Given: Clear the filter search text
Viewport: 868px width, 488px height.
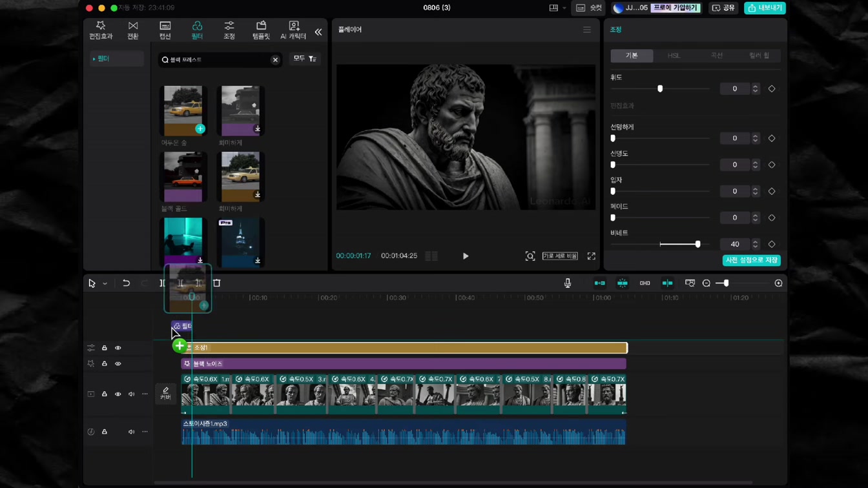Looking at the screenshot, I should click(x=275, y=60).
